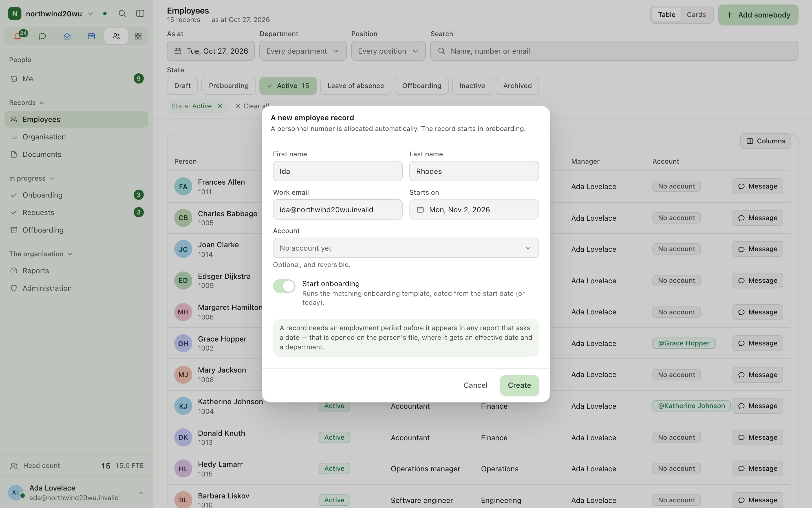Toggle the Leave of absence filter

[355, 86]
